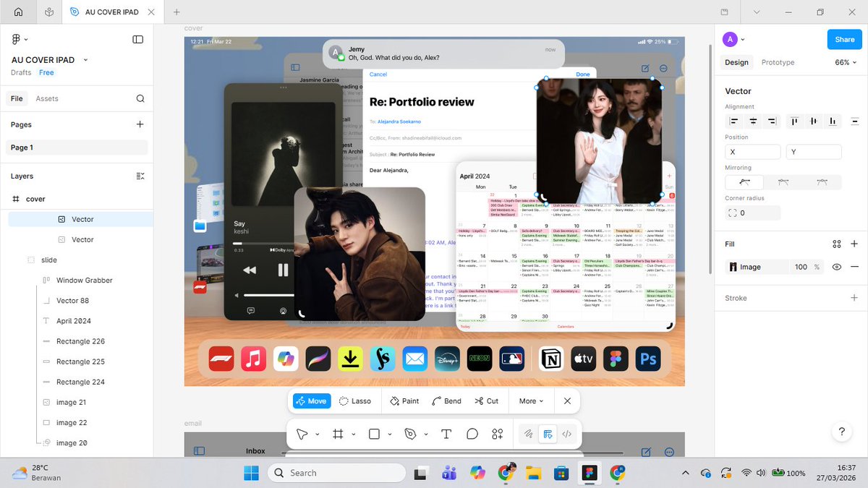Open Frame tool options chevron
The height and width of the screenshot is (488, 868).
coord(353,435)
